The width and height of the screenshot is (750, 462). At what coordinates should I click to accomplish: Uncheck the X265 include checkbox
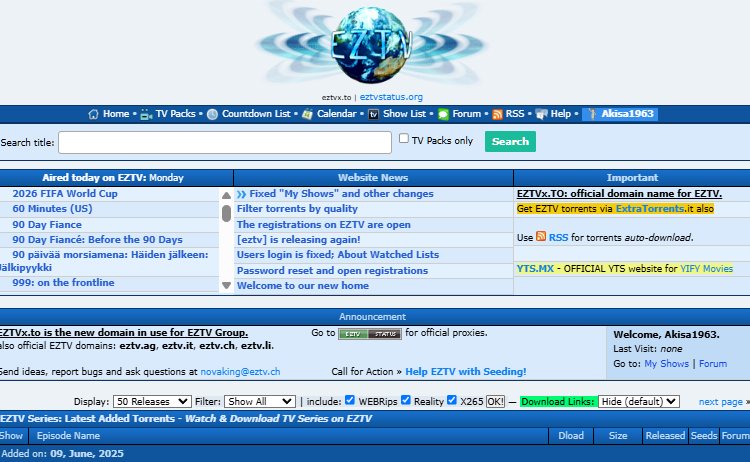pyautogui.click(x=452, y=400)
